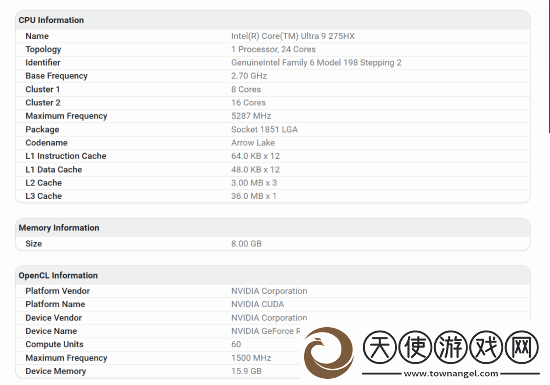Select the 48.0 KB x 12 value

tap(255, 170)
